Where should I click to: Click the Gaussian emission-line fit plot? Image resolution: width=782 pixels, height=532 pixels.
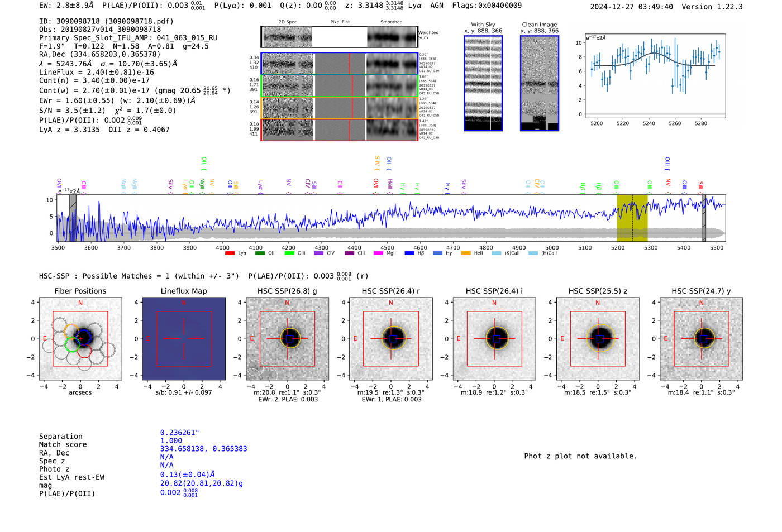coord(655,75)
